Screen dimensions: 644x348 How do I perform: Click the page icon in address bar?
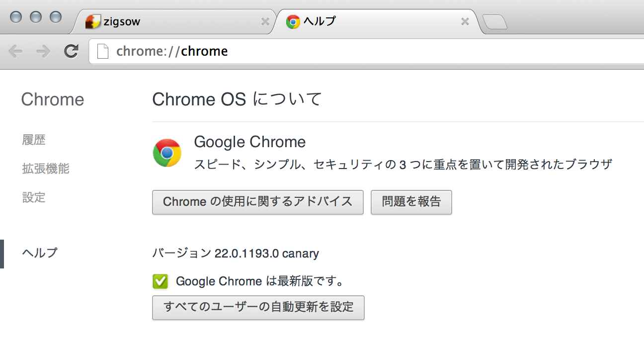pos(102,51)
